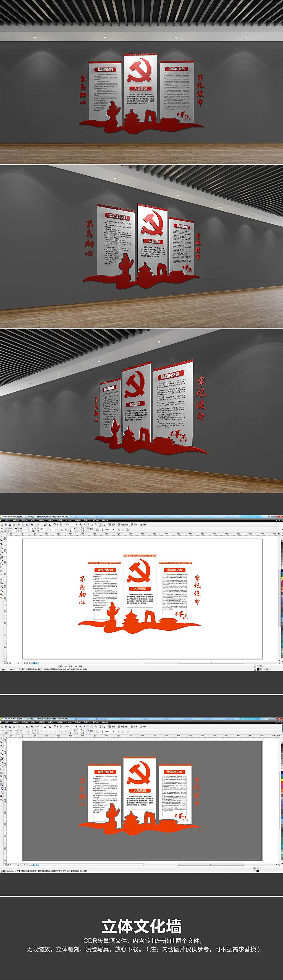283x980 pixels.
Task: Click Print icon in gray-page CorelDRAW window
Action: (14, 726)
